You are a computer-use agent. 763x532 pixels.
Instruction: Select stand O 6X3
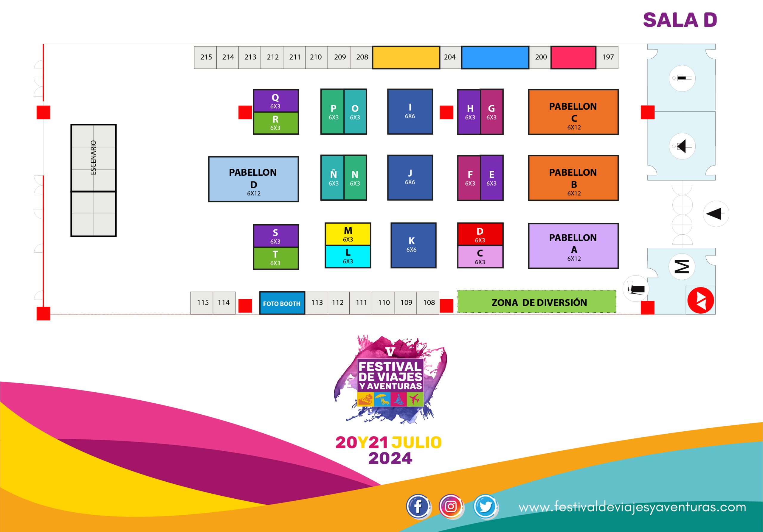(x=355, y=112)
